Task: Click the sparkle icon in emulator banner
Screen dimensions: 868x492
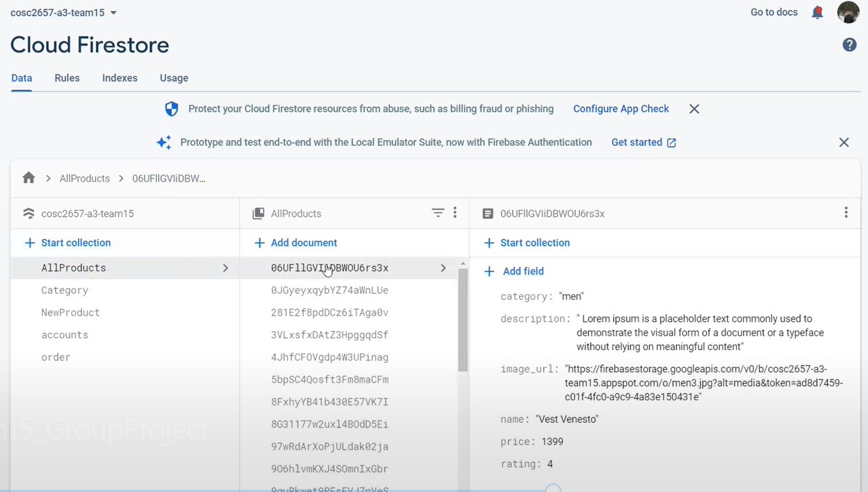Action: pos(164,143)
